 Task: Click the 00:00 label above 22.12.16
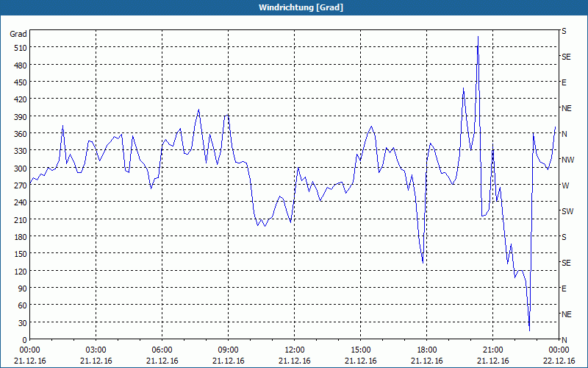coord(559,350)
